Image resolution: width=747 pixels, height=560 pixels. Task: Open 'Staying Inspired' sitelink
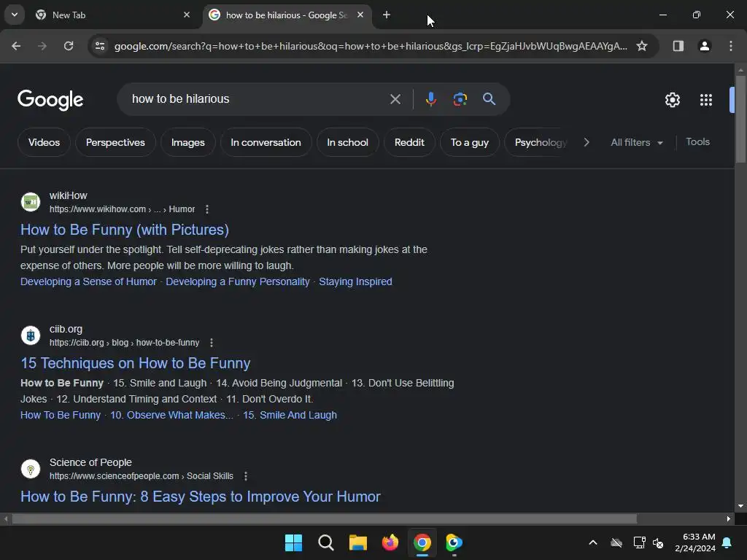click(x=355, y=281)
